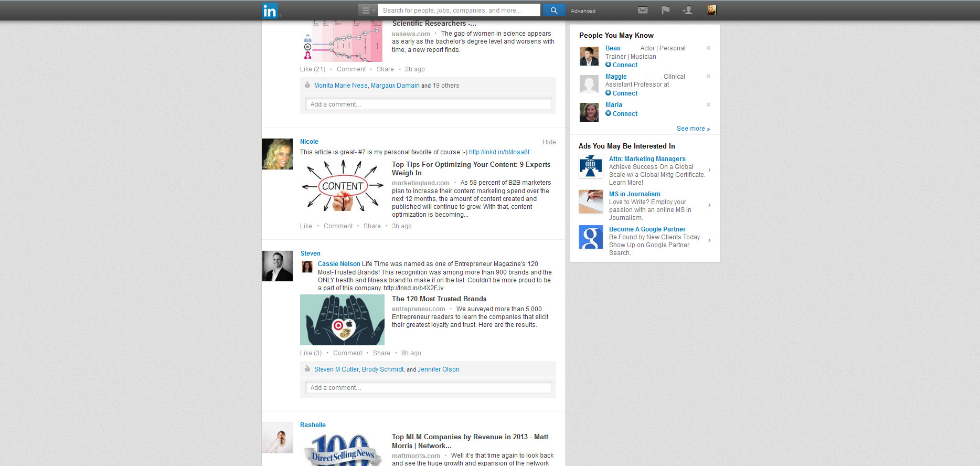Click the likes thumb icon beside Monita Marie Ness
The image size is (980, 466).
307,85
